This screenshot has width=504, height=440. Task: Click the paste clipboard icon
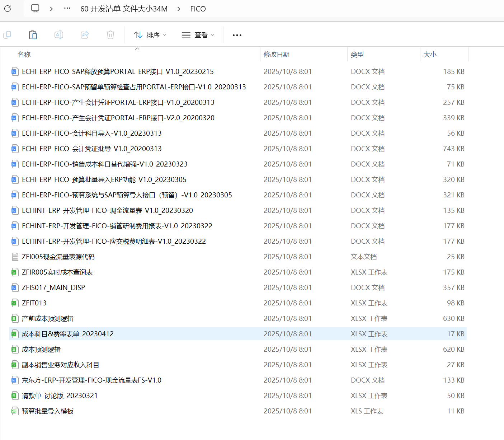click(x=33, y=35)
